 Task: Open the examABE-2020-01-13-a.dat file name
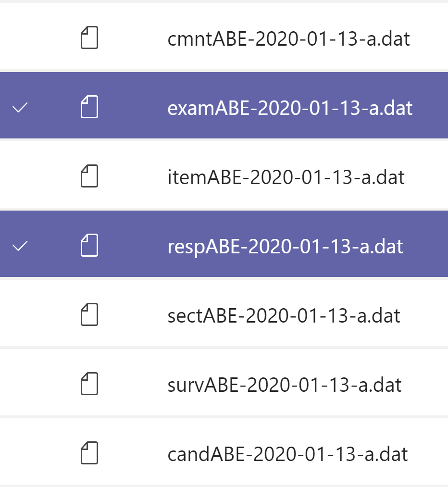290,108
